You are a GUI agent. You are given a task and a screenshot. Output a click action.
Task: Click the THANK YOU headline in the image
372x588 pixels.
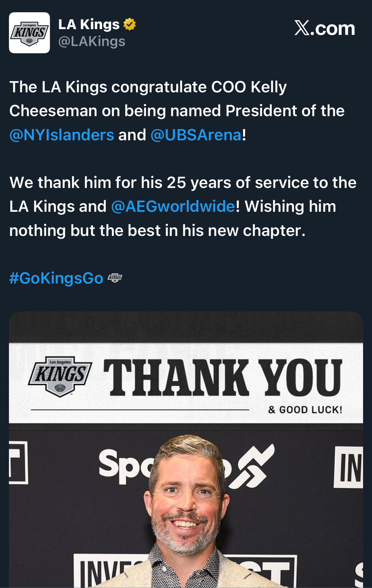(222, 378)
